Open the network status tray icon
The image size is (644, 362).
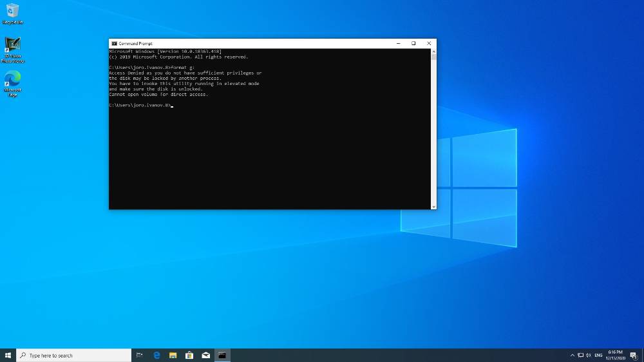click(x=580, y=356)
